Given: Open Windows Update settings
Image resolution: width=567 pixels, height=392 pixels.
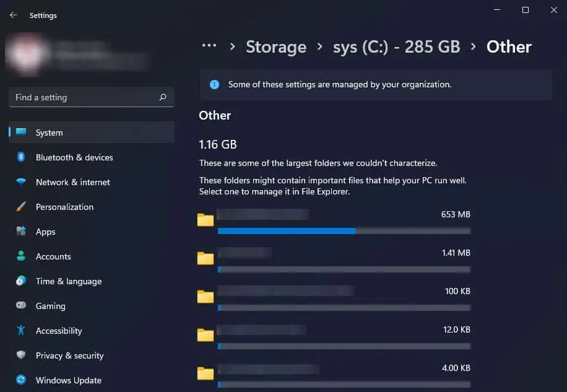Looking at the screenshot, I should pyautogui.click(x=92, y=380).
